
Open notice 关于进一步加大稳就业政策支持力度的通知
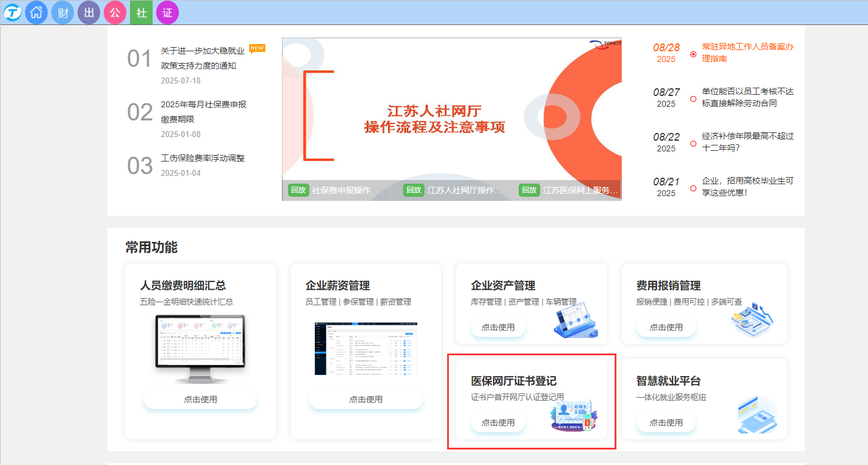203,58
